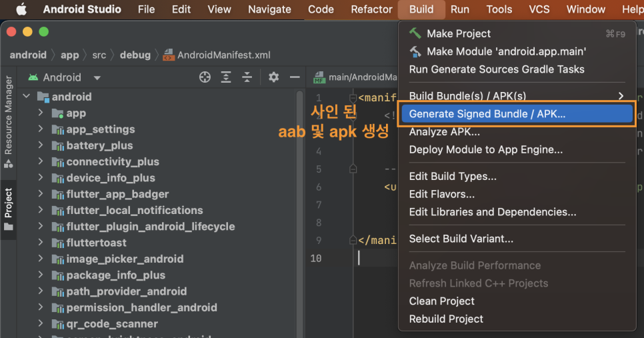The height and width of the screenshot is (338, 644).
Task: Open Select Build Variant... option
Action: 517,239
